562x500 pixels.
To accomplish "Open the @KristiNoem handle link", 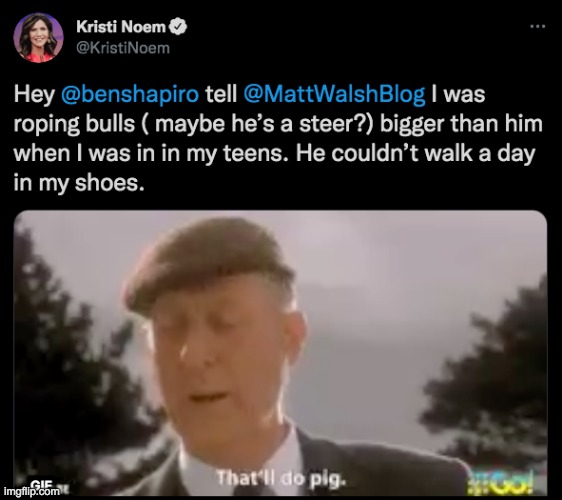I will pyautogui.click(x=123, y=48).
